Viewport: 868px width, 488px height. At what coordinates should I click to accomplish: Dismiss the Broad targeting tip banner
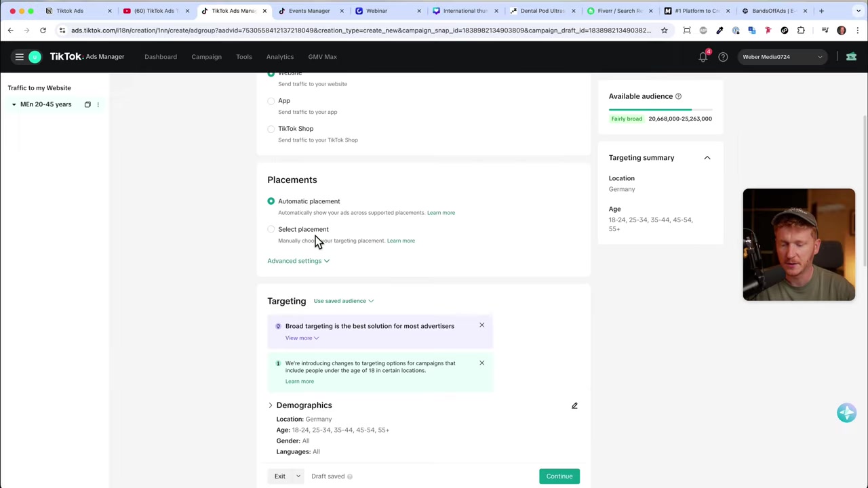482,325
